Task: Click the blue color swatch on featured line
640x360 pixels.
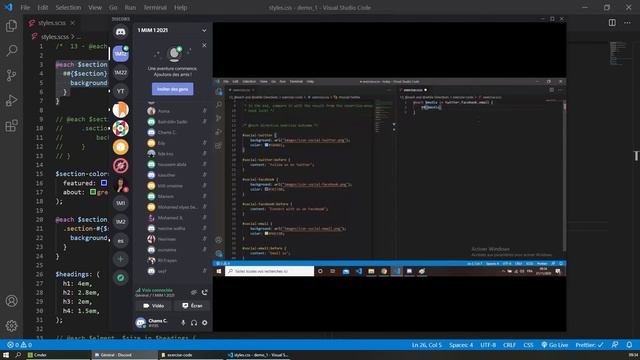Action: [x=104, y=183]
